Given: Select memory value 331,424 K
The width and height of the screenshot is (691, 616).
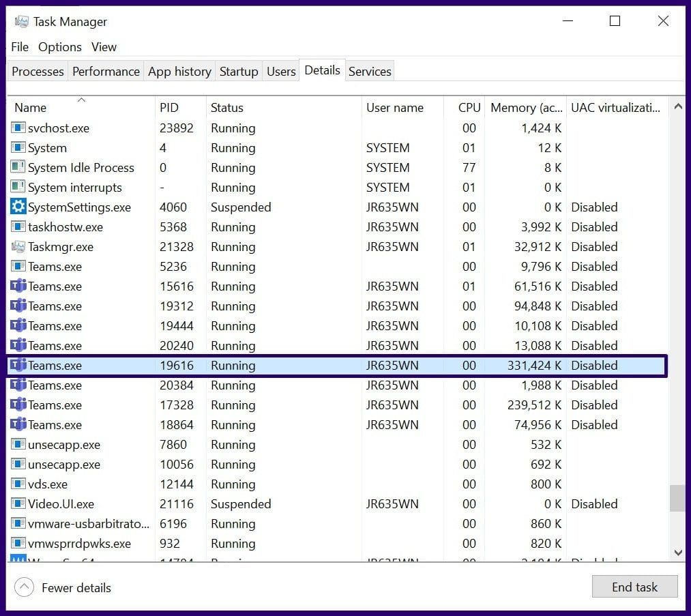Looking at the screenshot, I should [534, 365].
